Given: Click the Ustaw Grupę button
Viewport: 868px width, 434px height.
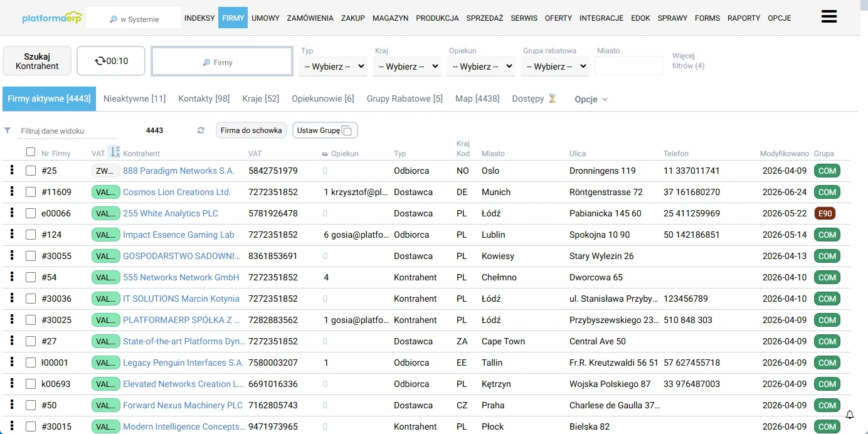Looking at the screenshot, I should pyautogui.click(x=325, y=130).
